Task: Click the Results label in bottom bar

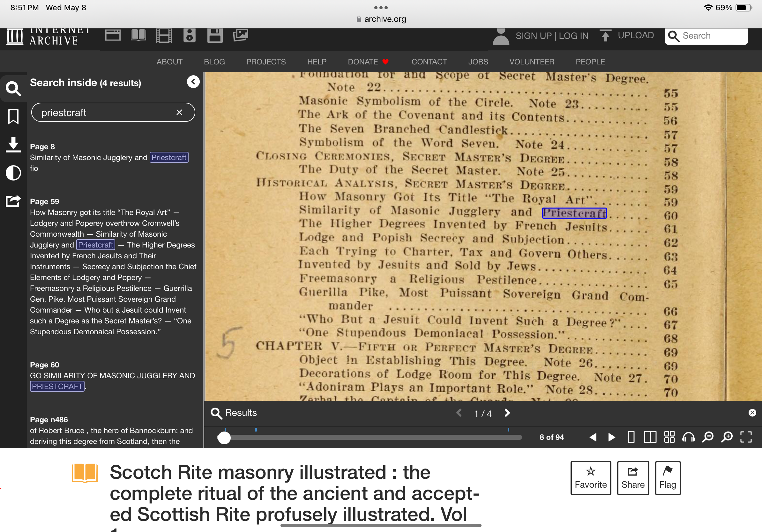Action: pyautogui.click(x=241, y=413)
